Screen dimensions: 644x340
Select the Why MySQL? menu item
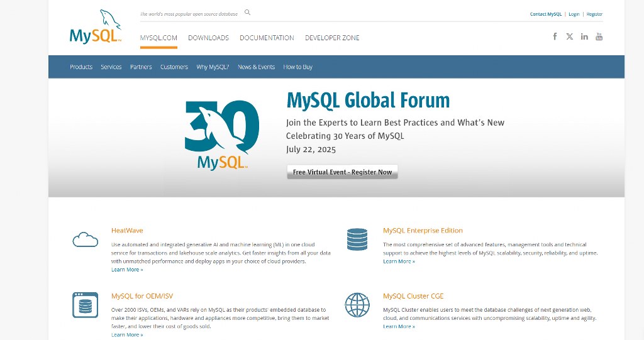pos(213,67)
